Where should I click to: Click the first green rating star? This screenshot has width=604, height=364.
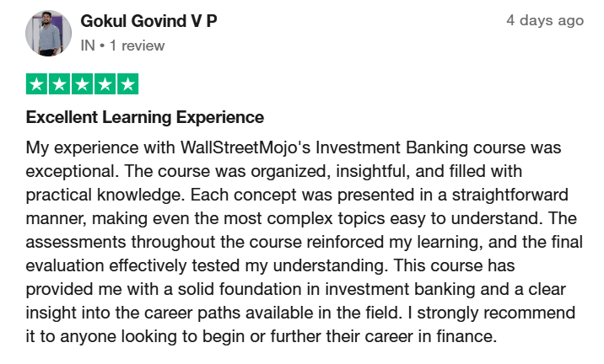coord(37,84)
